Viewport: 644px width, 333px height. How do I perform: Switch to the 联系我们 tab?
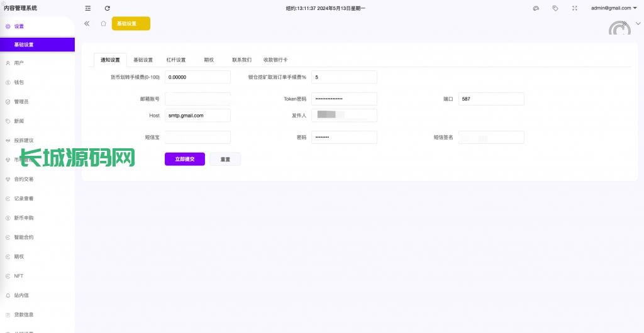tap(242, 60)
